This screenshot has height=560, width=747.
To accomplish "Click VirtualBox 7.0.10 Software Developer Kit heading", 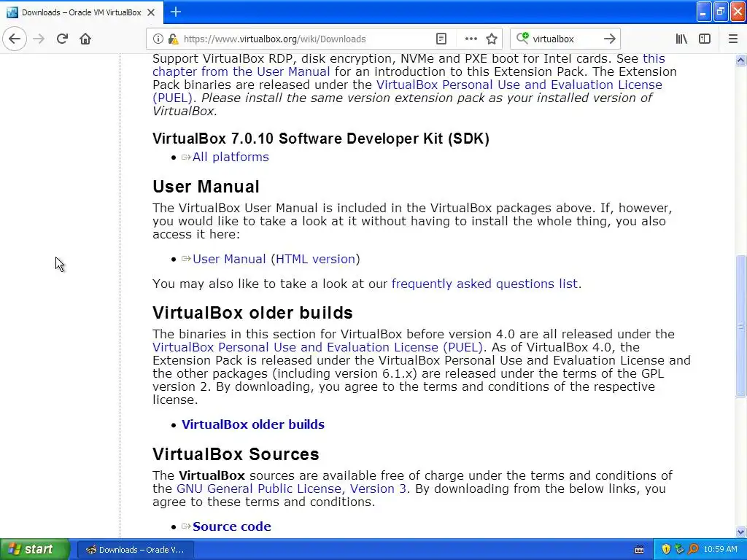I will point(321,139).
